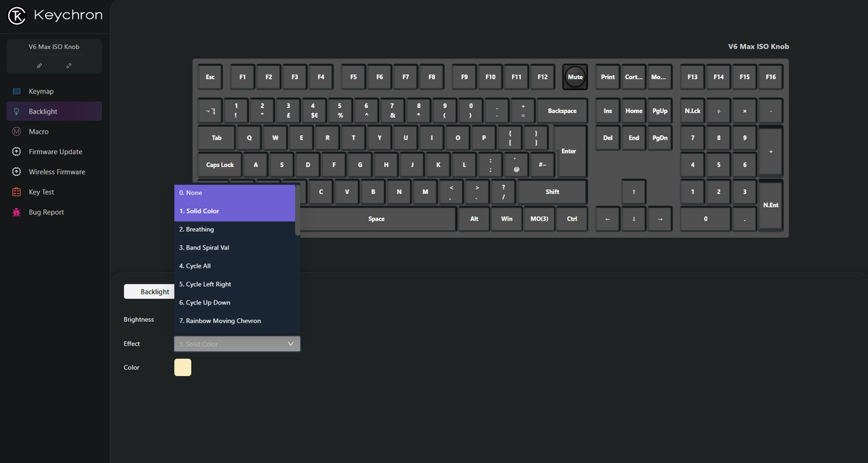This screenshot has width=868, height=463.
Task: Click the Firmware Update gear icon
Action: pos(16,151)
